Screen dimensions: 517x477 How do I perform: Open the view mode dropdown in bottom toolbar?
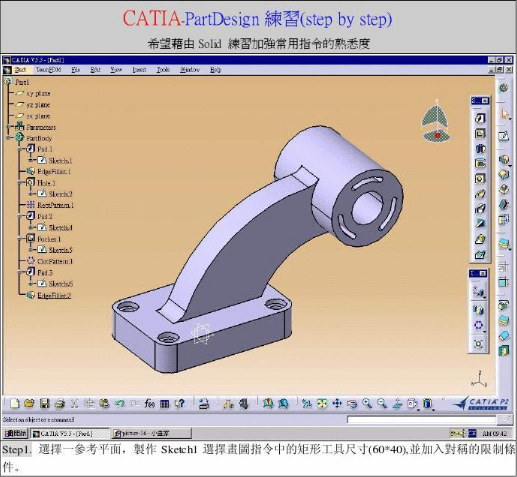click(414, 404)
